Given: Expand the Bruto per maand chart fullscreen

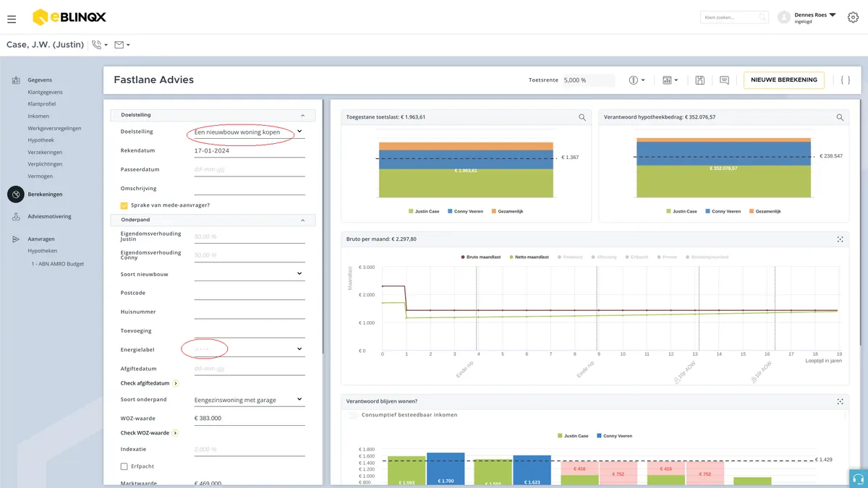Looking at the screenshot, I should (840, 239).
